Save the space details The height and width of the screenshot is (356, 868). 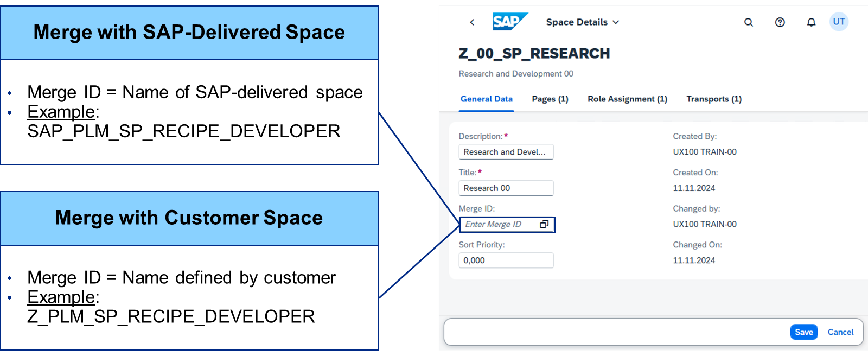(x=804, y=332)
